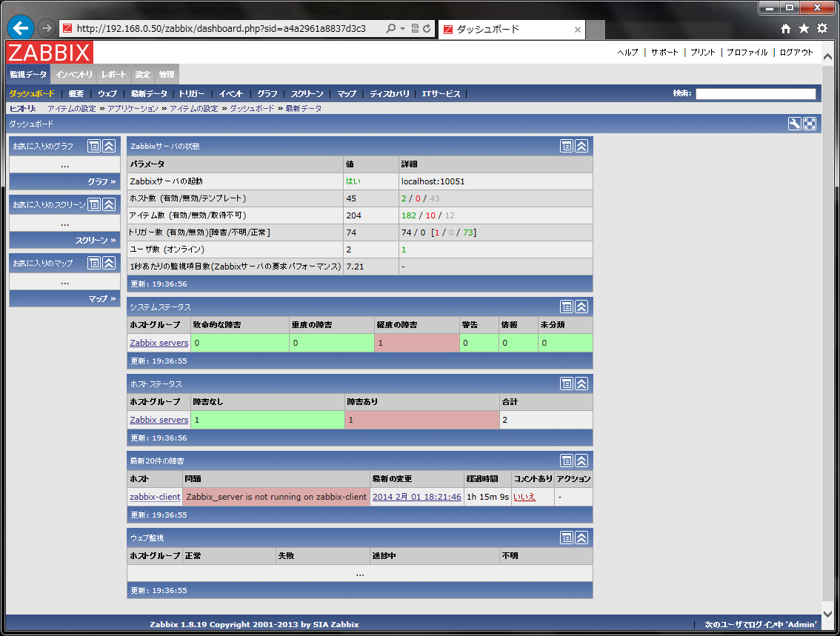Open the マップ submenu item
The image size is (840, 636).
[347, 94]
